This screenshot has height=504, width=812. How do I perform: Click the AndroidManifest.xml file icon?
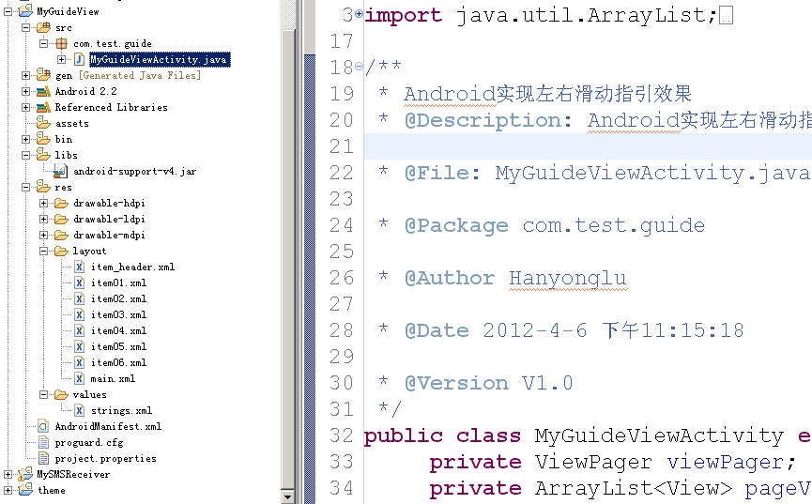tap(43, 426)
